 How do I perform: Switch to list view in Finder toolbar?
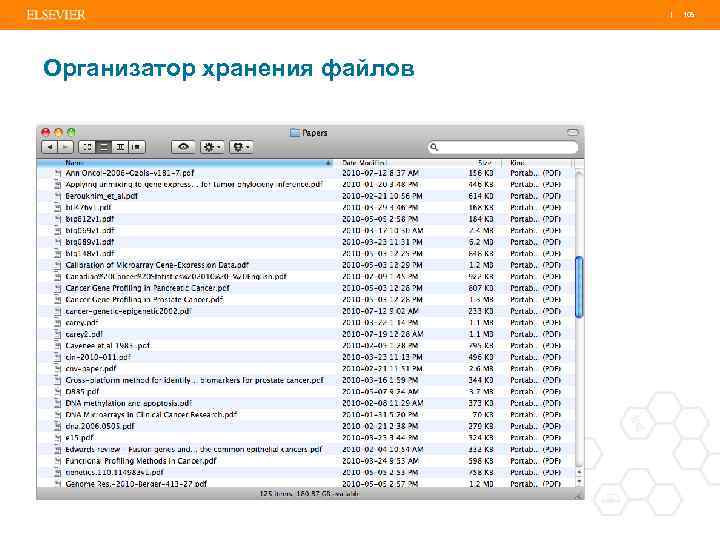104,147
